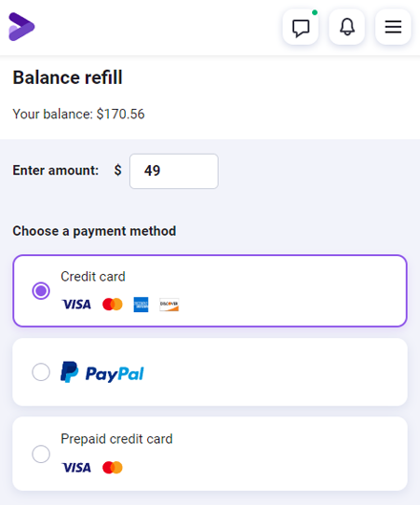Open the notifications bell
The image size is (420, 505).
346,27
